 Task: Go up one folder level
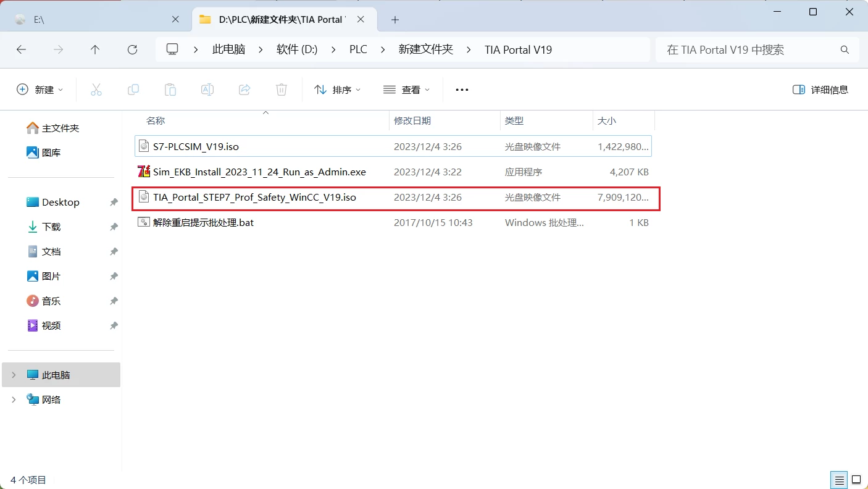(95, 50)
